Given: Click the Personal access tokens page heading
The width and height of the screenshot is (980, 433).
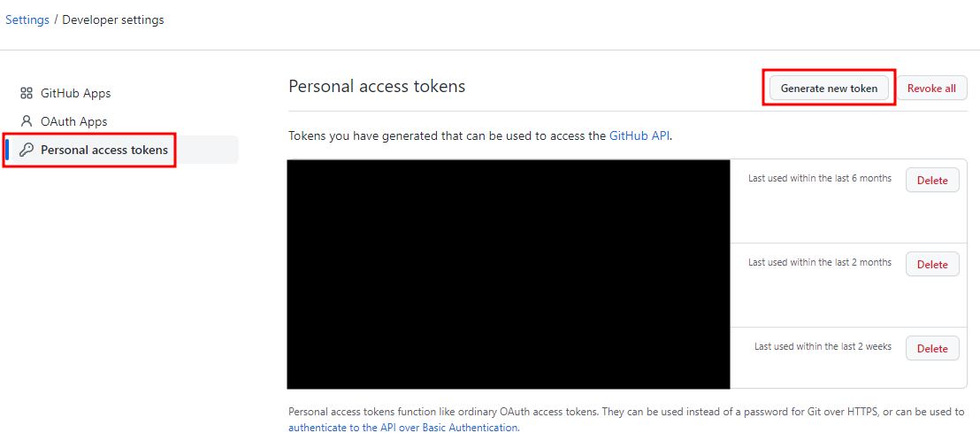Looking at the screenshot, I should click(x=377, y=87).
